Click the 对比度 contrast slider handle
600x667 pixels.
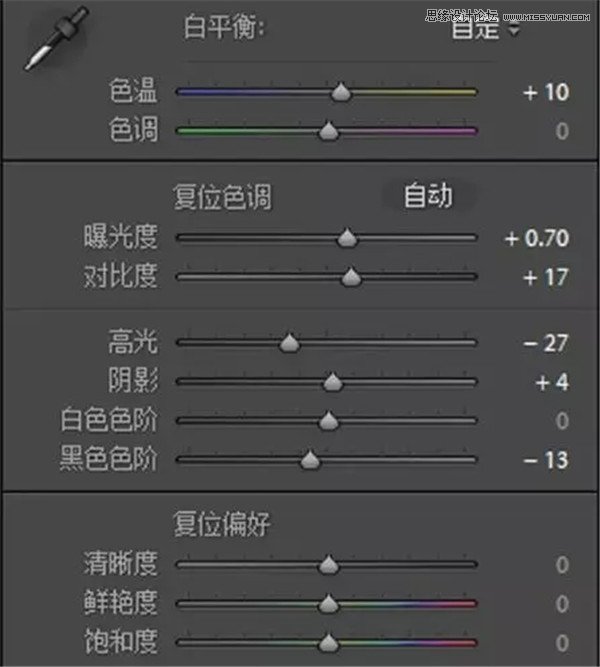pyautogui.click(x=351, y=277)
